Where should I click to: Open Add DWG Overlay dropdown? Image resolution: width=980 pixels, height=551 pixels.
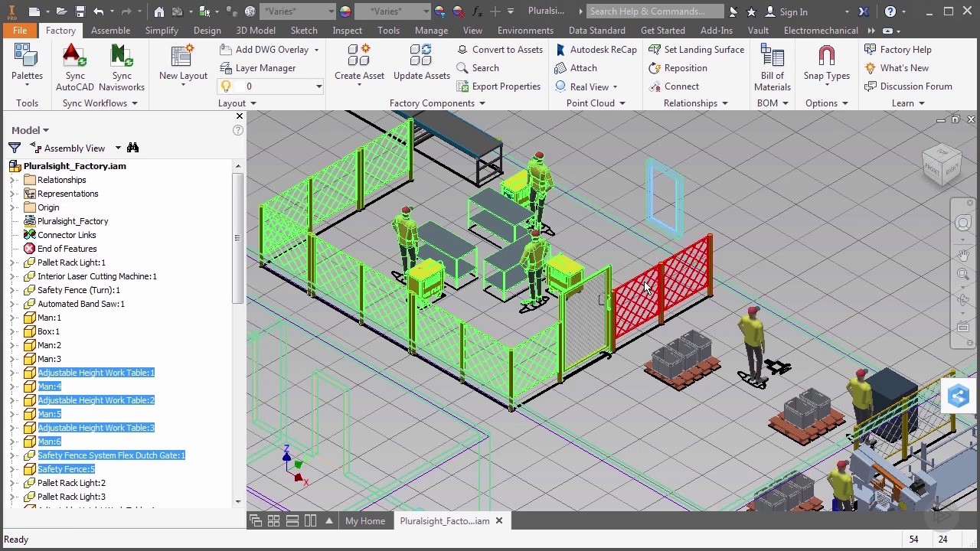(316, 50)
